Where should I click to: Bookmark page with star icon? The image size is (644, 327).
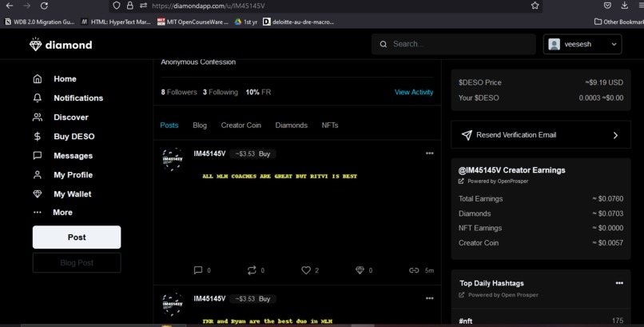coord(535,6)
